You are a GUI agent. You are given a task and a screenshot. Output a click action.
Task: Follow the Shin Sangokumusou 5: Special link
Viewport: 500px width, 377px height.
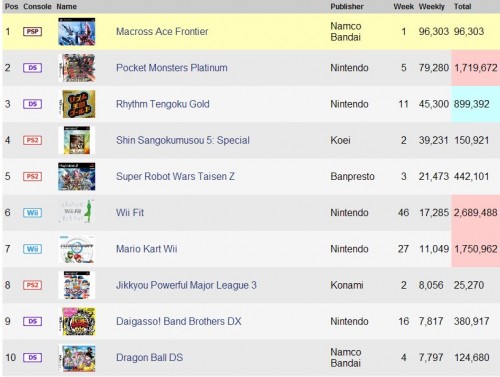(x=183, y=140)
